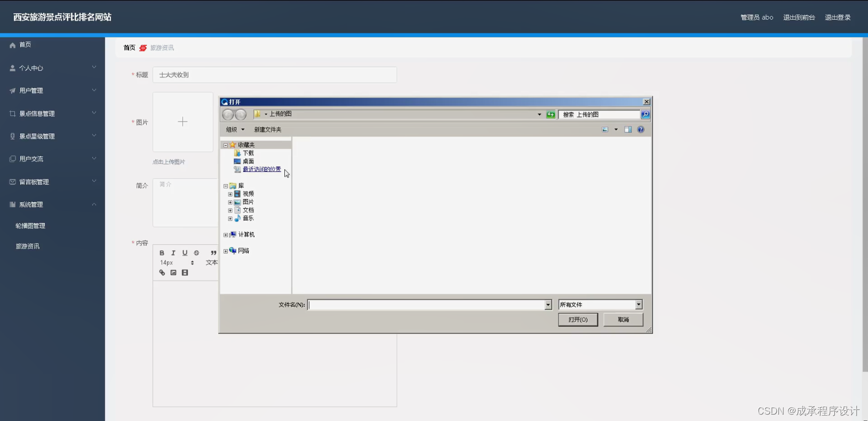Image resolution: width=868 pixels, height=421 pixels.
Task: Click the icon next to 用户交流
Action: point(12,159)
